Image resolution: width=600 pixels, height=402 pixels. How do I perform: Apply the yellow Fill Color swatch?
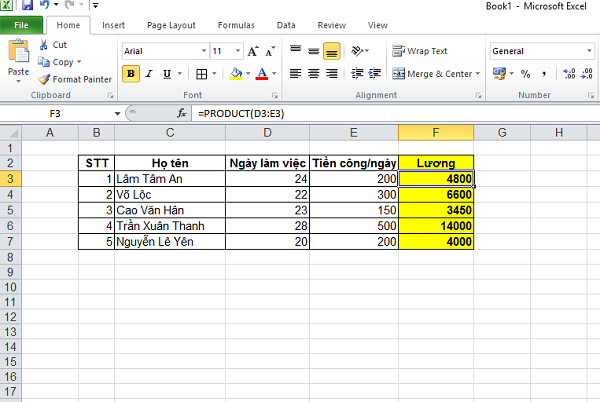pos(234,73)
